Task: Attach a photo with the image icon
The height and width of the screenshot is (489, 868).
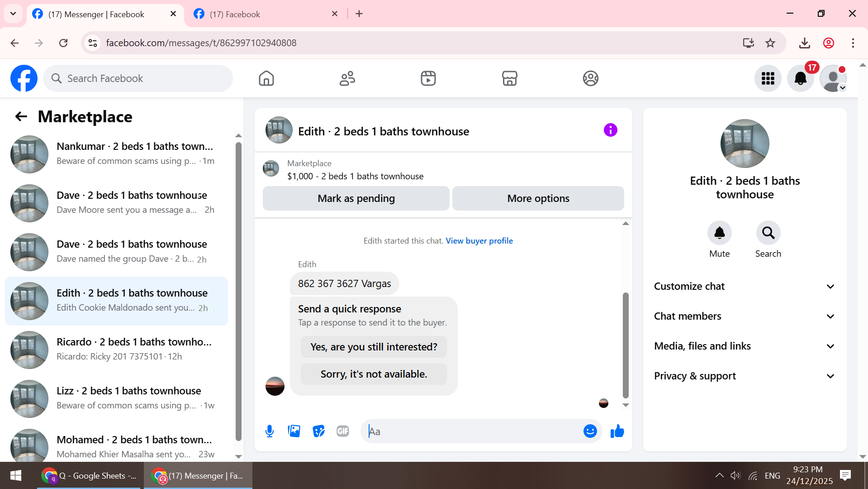Action: 294,431
